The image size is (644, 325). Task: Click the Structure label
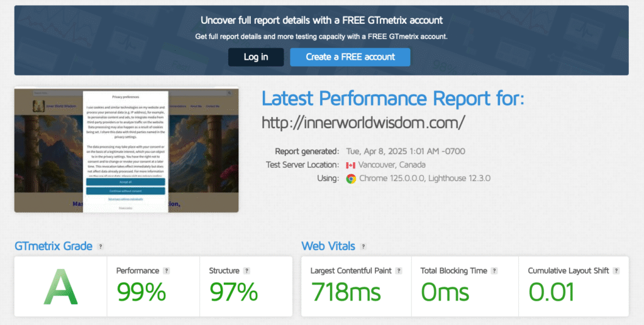pos(225,271)
